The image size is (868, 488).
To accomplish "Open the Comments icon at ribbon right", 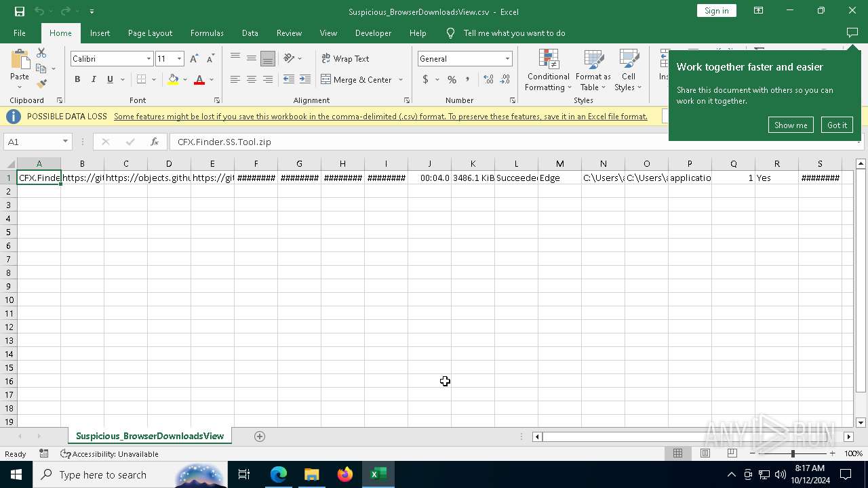I will point(852,33).
